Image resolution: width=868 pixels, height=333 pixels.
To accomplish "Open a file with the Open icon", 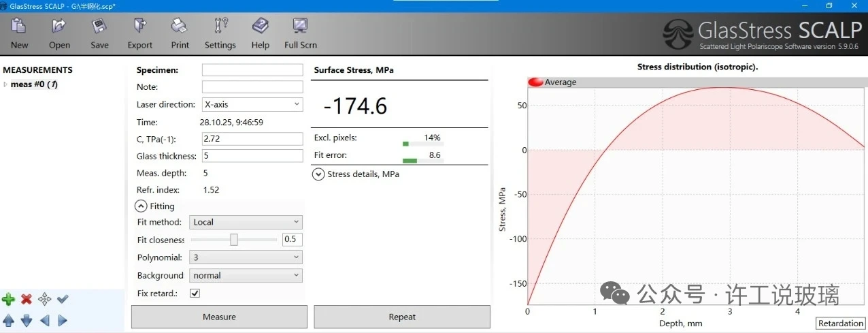I will coord(59,27).
